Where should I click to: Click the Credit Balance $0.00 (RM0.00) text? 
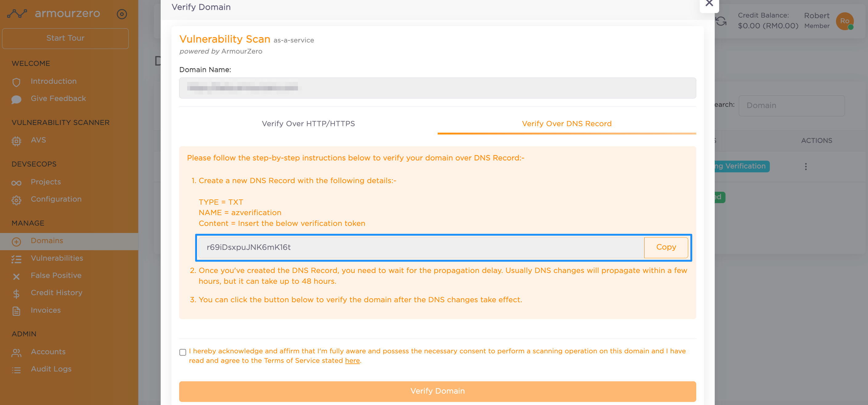[x=768, y=26]
